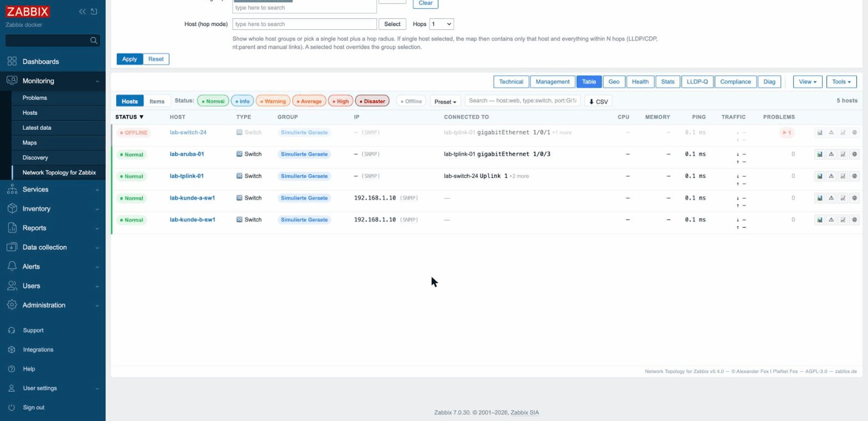Collapse the Monitoring menu section
868x421 pixels.
tap(53, 81)
